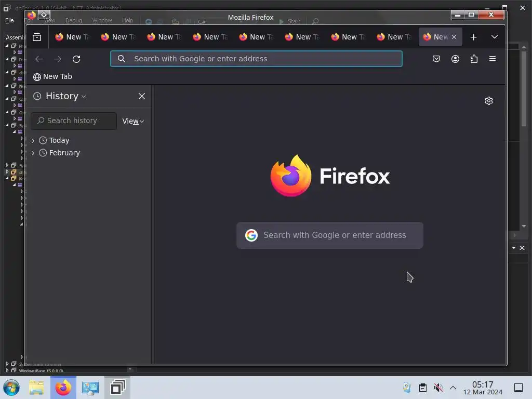Expand the February history folder
The width and height of the screenshot is (532, 399).
click(33, 153)
